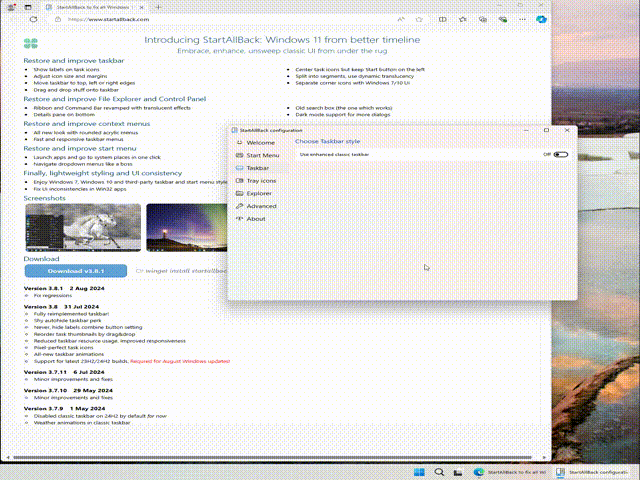This screenshot has height=480, width=640.
Task: Click Version 3.7.10 29 May 2024 text
Action: (68, 390)
